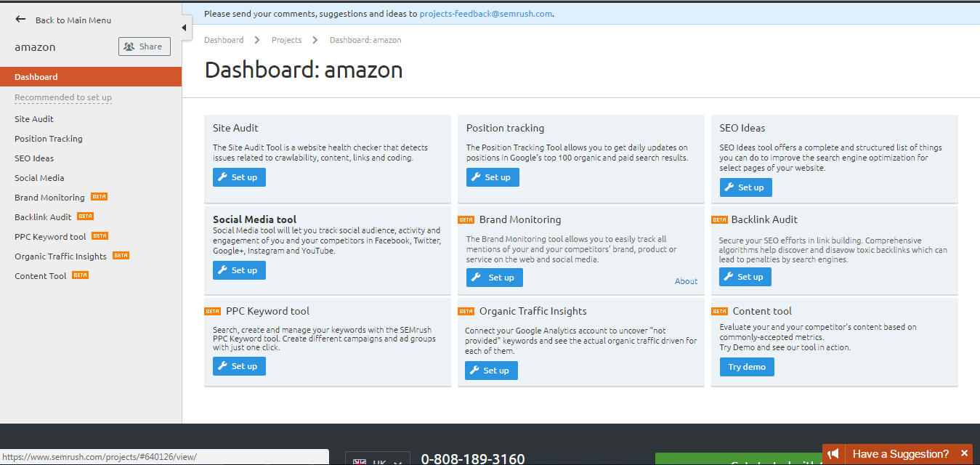Screen dimensions: 980x465
Task: Click BETA badge on Organic Traffic Insights card
Action: (x=466, y=311)
